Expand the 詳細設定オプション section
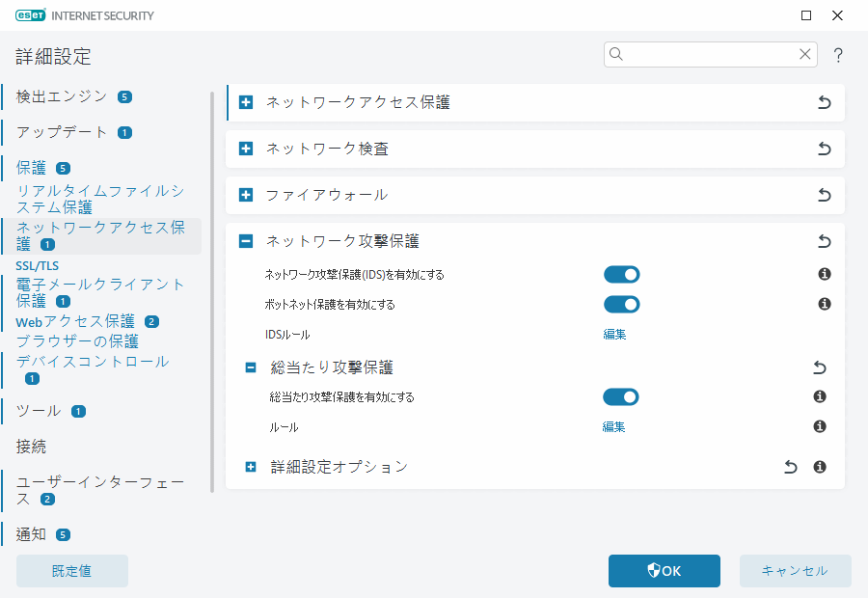Image resolution: width=868 pixels, height=598 pixels. pyautogui.click(x=251, y=467)
